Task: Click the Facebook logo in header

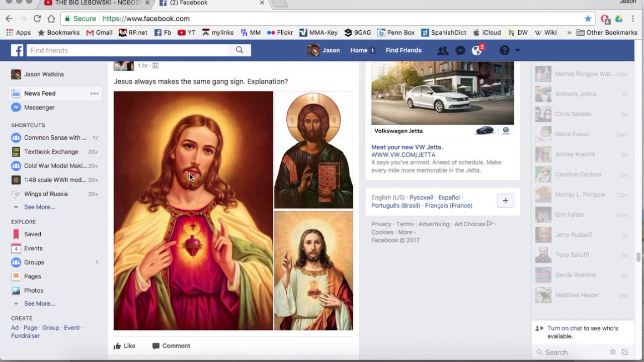Action: pyautogui.click(x=17, y=50)
